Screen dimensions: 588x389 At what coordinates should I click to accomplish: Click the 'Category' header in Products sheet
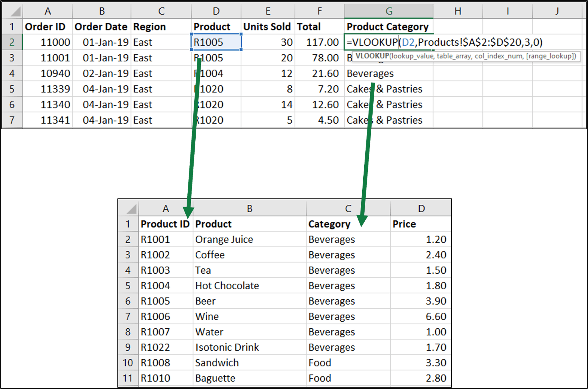(348, 224)
